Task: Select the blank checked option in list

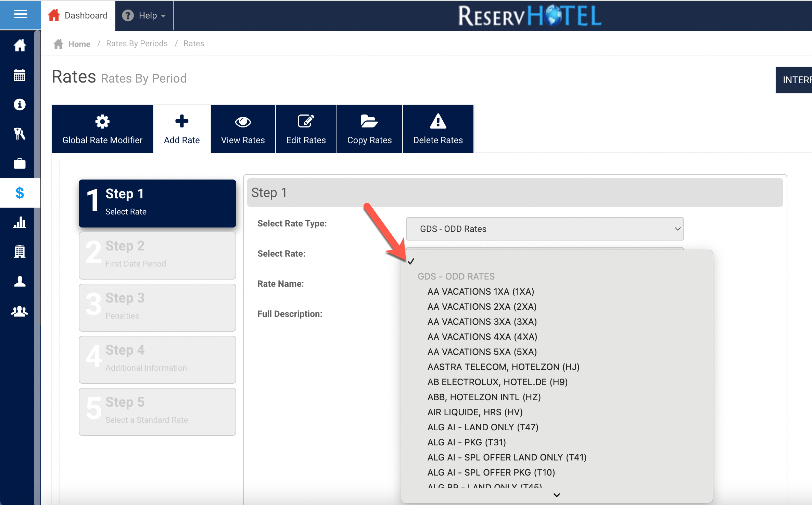Action: (479, 261)
